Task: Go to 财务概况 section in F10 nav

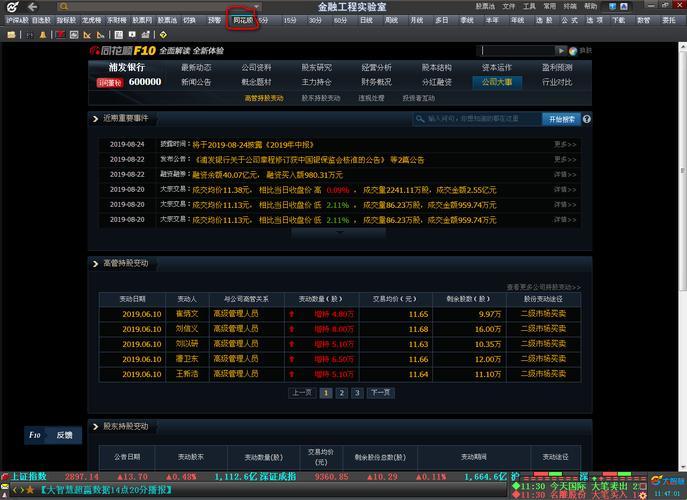Action: pyautogui.click(x=376, y=82)
